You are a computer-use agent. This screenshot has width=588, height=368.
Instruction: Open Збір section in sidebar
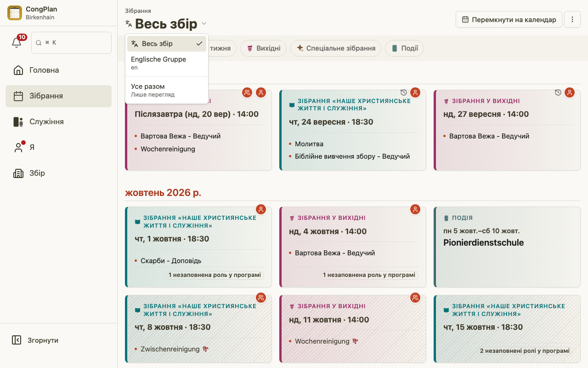coord(58,173)
